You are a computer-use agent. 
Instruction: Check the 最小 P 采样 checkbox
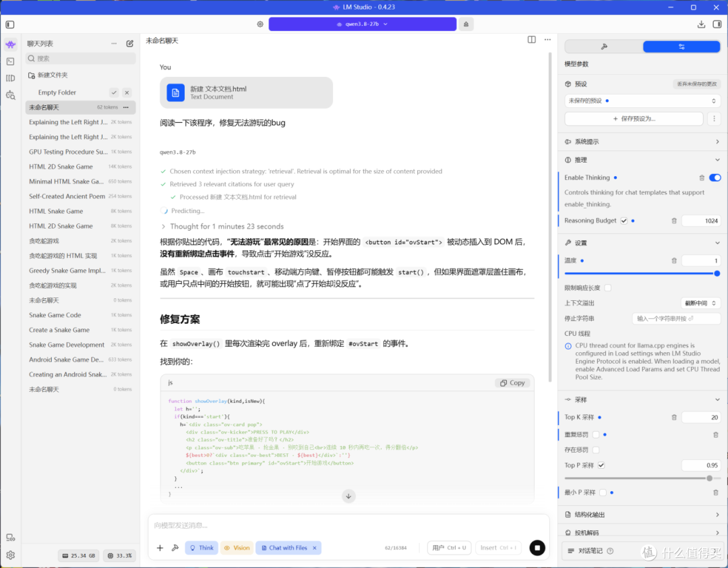603,492
